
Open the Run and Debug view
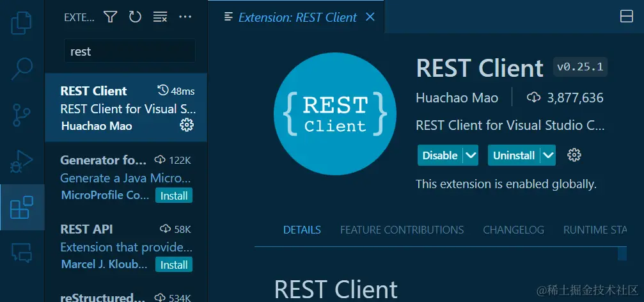point(21,161)
